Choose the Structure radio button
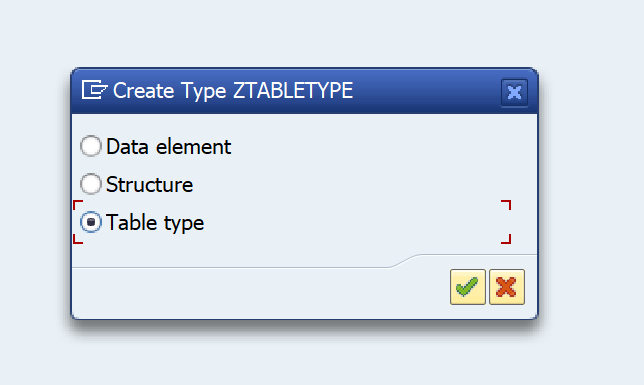This screenshot has width=644, height=385. [x=91, y=184]
